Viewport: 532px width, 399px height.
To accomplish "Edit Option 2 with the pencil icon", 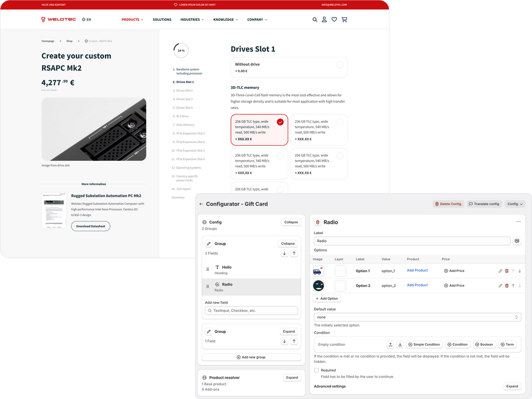I will 500,286.
